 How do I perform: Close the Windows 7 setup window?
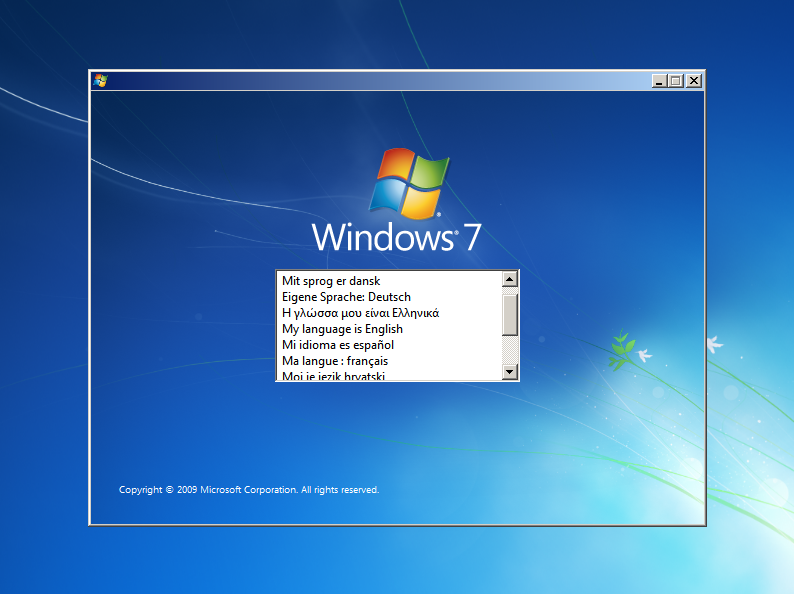pos(694,81)
